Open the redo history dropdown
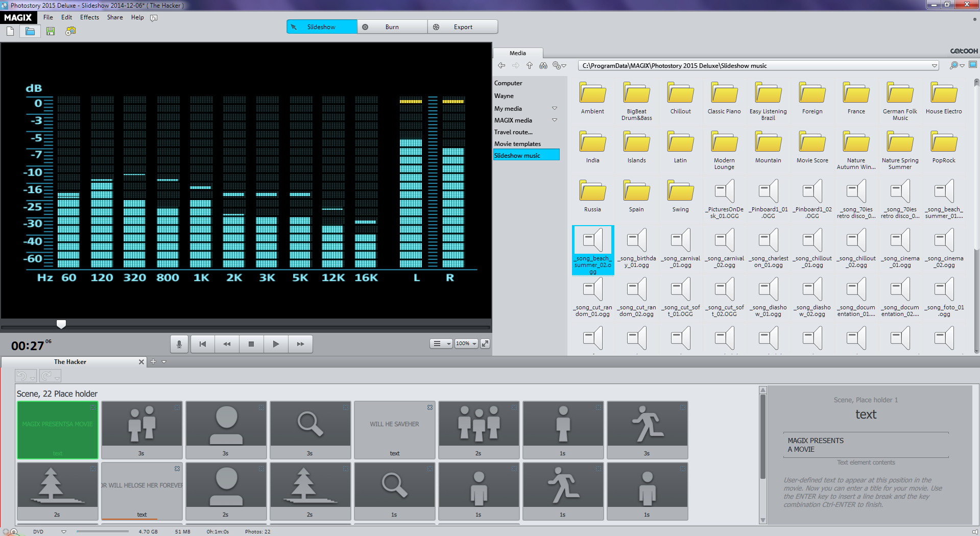The image size is (980, 536). tap(57, 378)
